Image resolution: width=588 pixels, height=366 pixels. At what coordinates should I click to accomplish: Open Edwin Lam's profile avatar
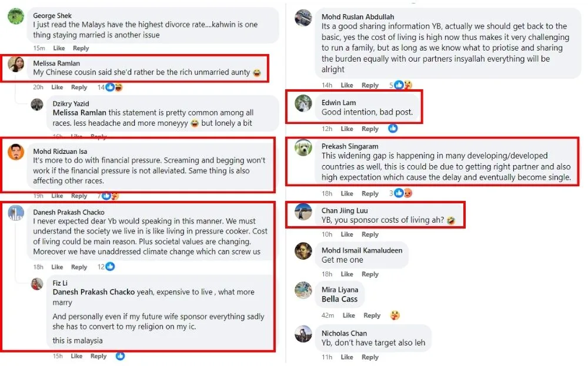tap(303, 103)
